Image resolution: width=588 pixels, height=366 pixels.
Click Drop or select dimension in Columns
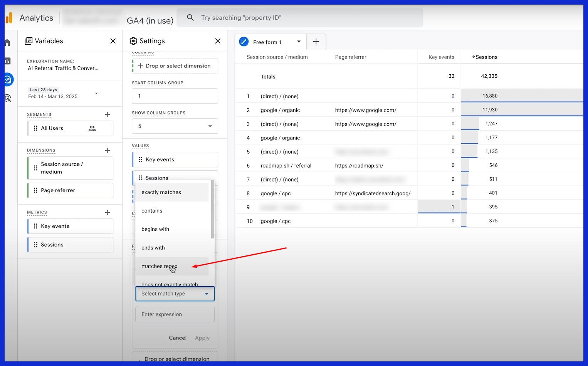tap(175, 66)
